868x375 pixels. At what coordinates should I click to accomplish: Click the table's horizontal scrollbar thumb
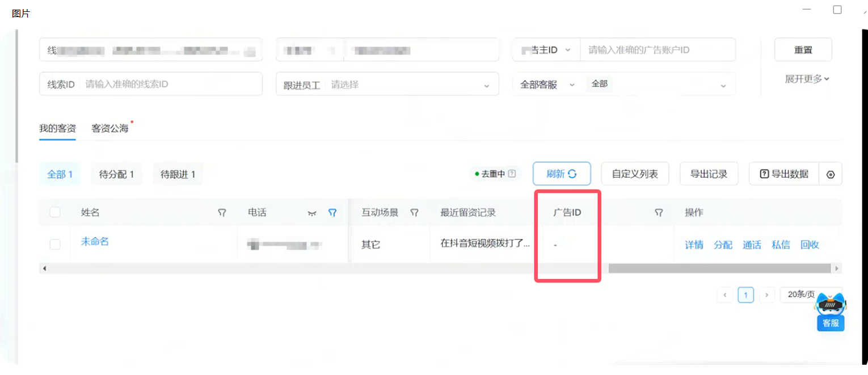[719, 268]
